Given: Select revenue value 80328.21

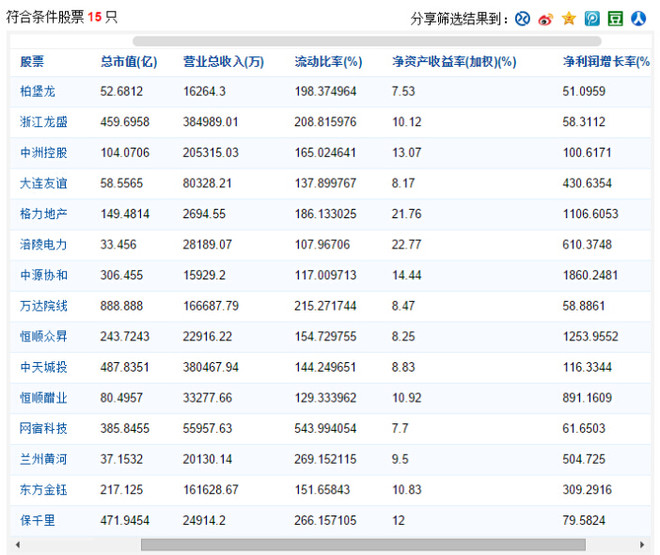Looking at the screenshot, I should click(x=208, y=183).
